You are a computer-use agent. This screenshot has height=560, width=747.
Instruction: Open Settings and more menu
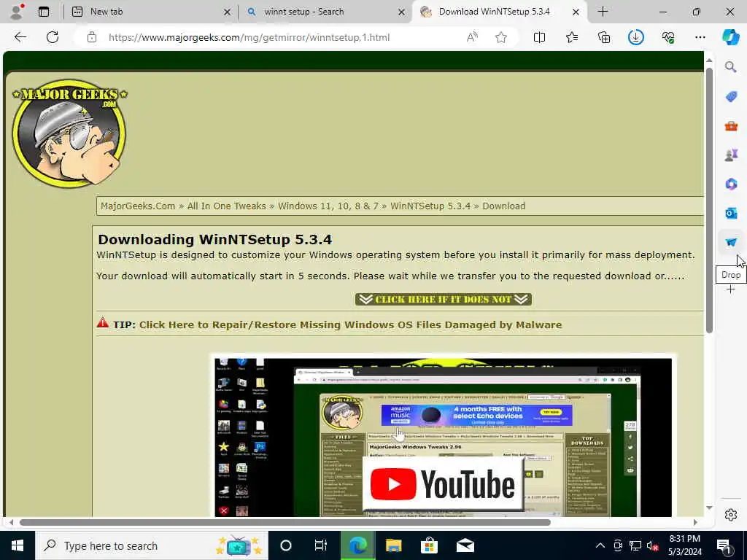click(700, 37)
